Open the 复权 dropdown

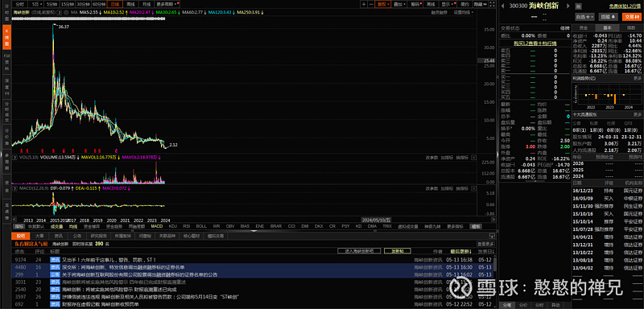[x=383, y=4]
